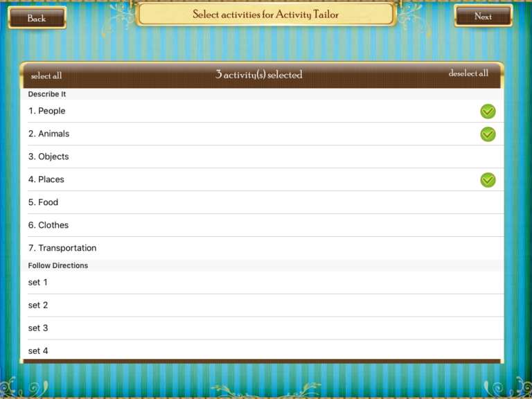Select the 5. Food activity
The image size is (532, 399).
[262, 202]
